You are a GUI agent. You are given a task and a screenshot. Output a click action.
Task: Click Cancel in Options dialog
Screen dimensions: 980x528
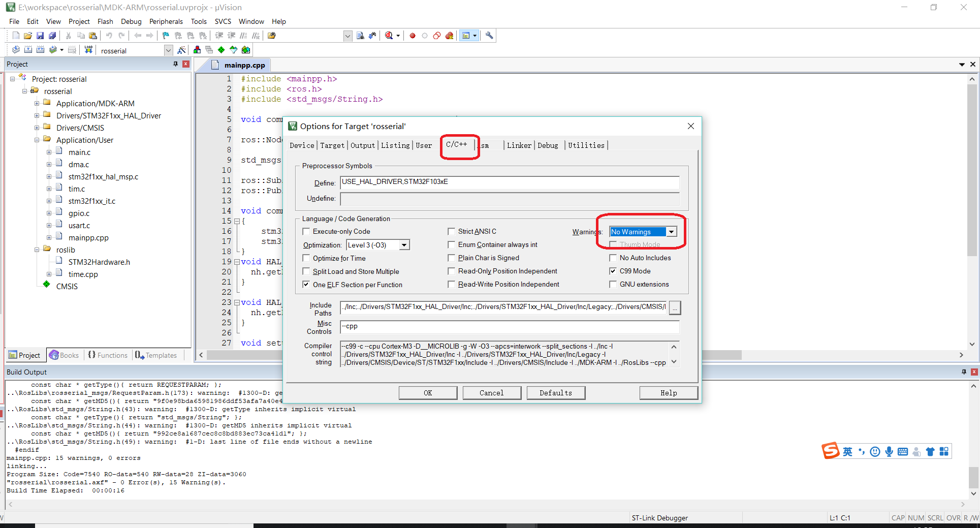[x=492, y=393]
